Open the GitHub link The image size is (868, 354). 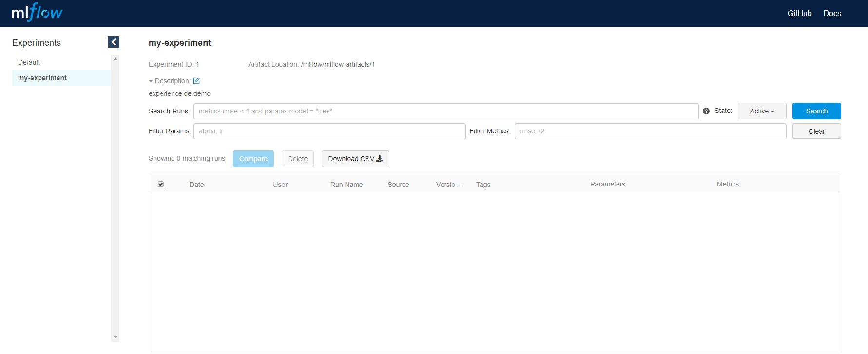click(x=799, y=13)
